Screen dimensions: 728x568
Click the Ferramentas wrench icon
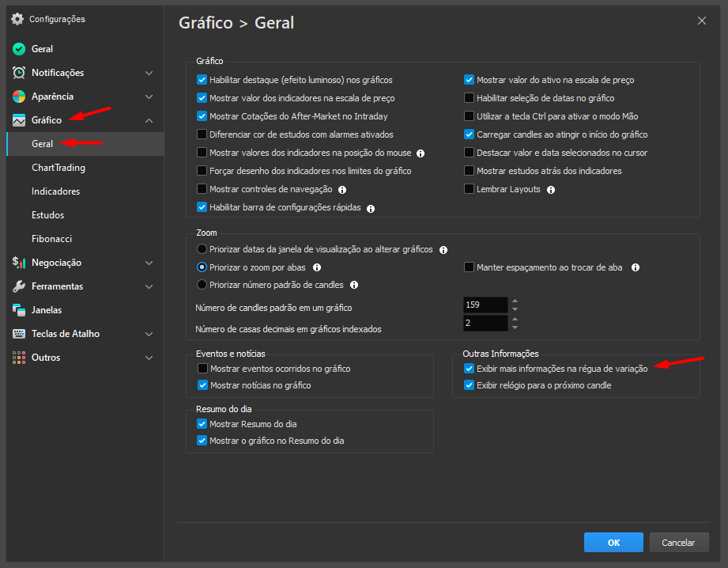click(x=19, y=286)
